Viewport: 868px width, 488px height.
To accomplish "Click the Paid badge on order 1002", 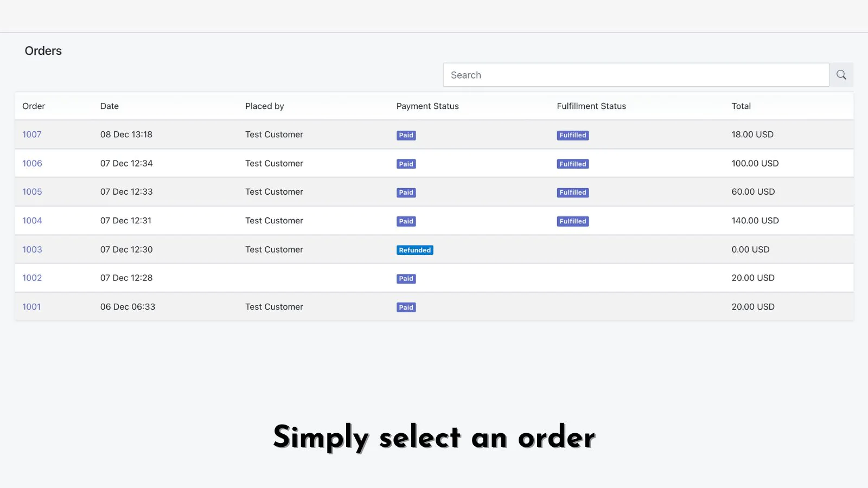I will pyautogui.click(x=406, y=279).
